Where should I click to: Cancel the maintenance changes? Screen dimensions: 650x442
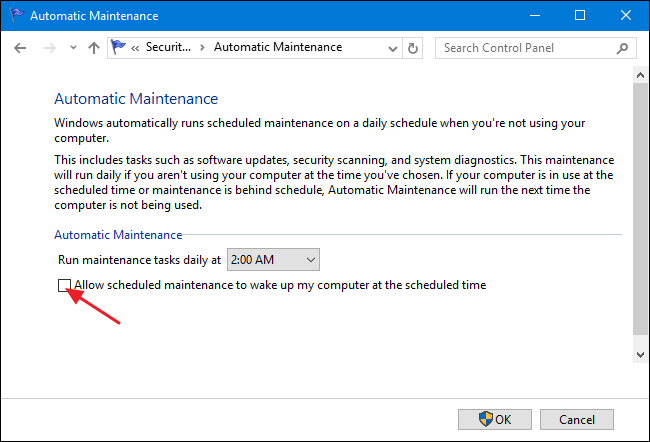(x=577, y=420)
